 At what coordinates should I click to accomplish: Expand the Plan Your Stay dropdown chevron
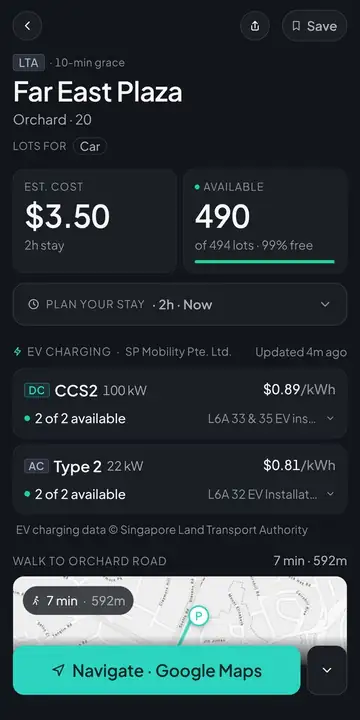pyautogui.click(x=325, y=304)
